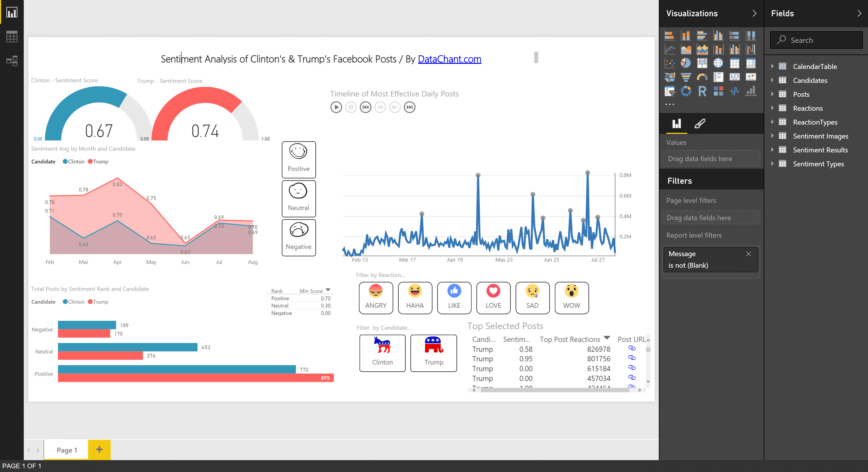868x472 pixels.
Task: Open the Relationships view in sidebar
Action: (x=12, y=61)
